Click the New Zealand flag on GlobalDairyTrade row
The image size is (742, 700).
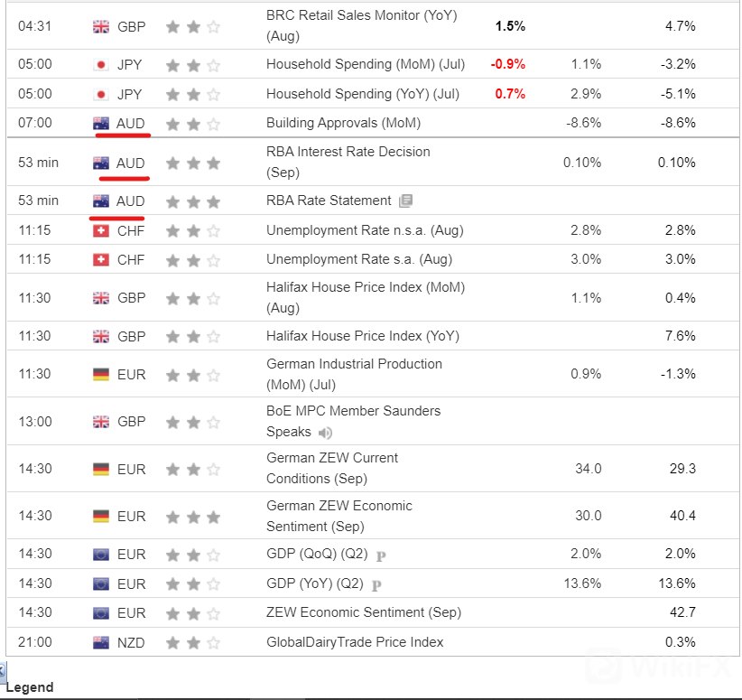point(101,642)
